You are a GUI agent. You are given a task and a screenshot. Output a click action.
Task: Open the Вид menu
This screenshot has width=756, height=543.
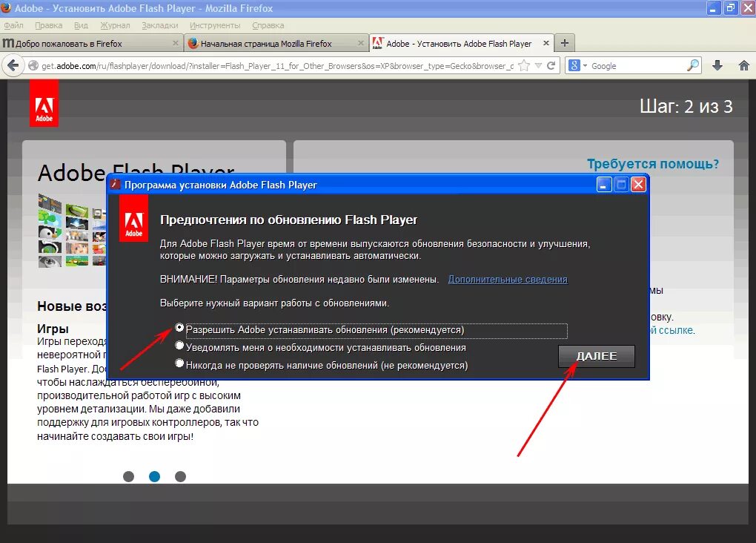81,25
